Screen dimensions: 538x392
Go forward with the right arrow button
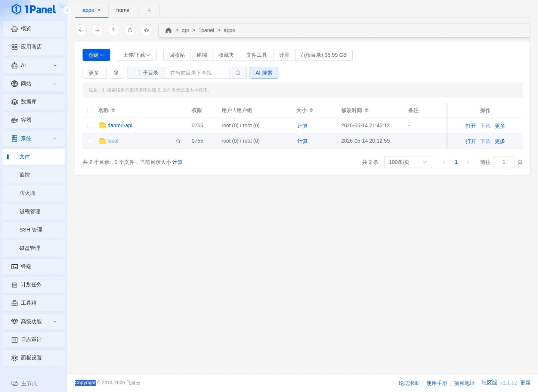click(97, 30)
